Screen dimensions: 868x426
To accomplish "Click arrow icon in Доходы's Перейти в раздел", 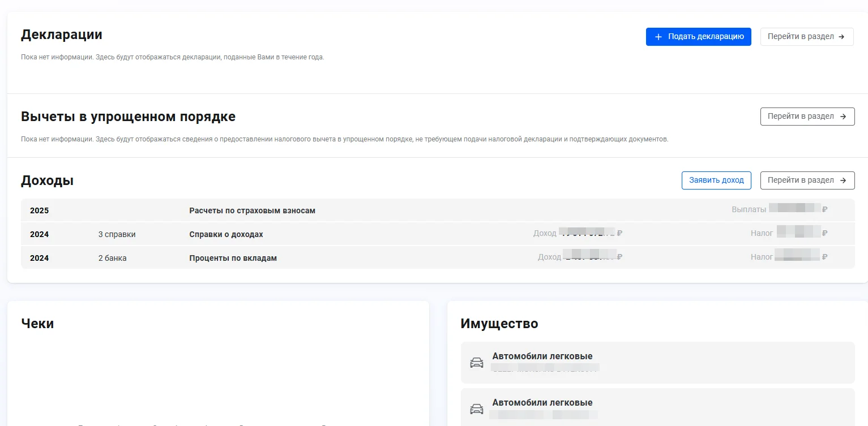I will [843, 180].
